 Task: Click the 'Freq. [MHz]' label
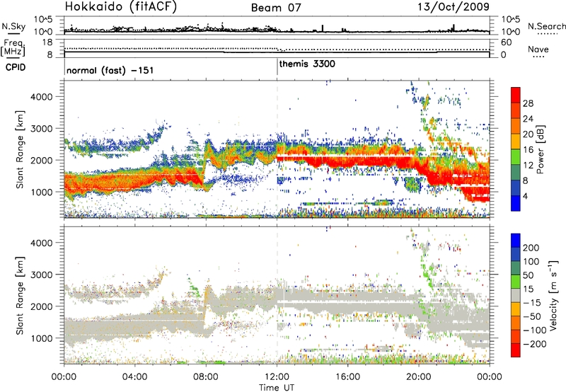click(13, 48)
